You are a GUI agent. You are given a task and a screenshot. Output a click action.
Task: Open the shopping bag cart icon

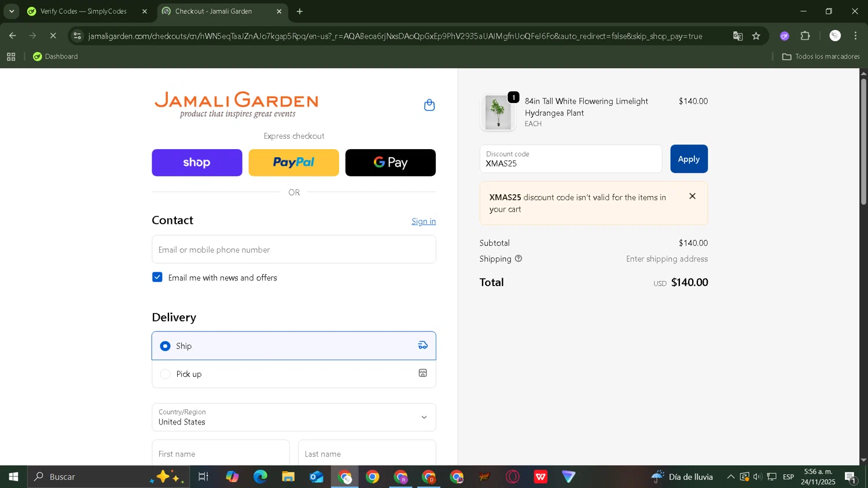pyautogui.click(x=429, y=105)
